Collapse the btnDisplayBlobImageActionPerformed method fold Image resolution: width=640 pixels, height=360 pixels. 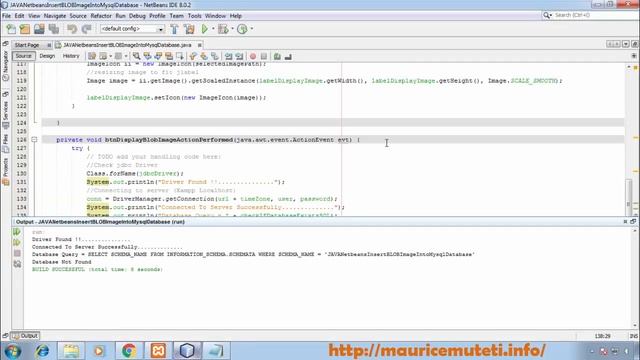(x=34, y=140)
